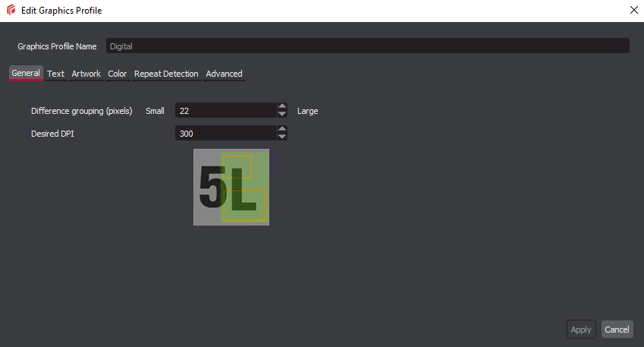Select the Color tab

(117, 74)
